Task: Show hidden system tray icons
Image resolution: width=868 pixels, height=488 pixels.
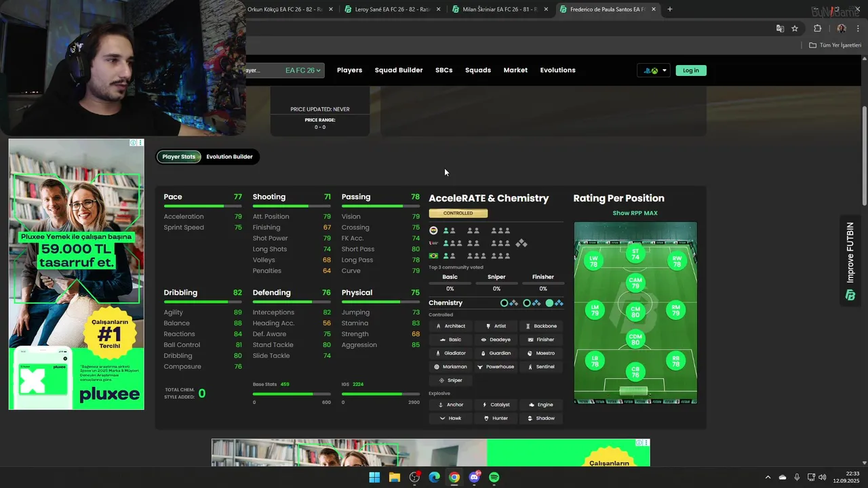Action: click(x=768, y=477)
